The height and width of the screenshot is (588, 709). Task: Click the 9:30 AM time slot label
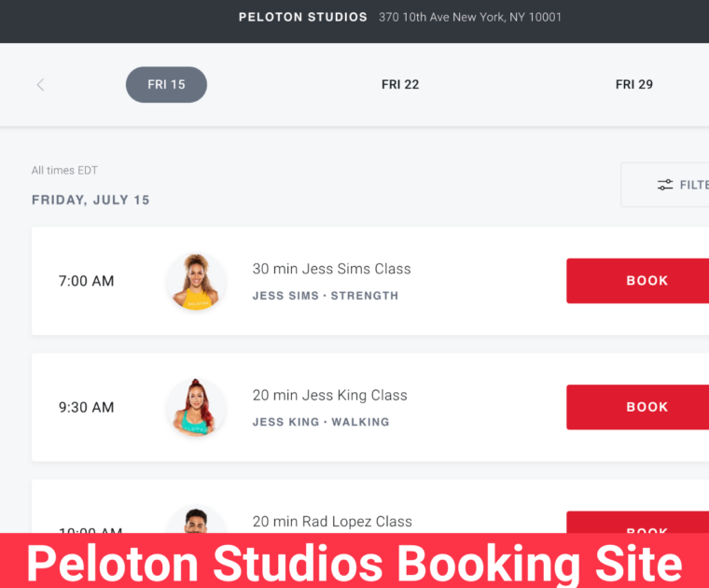[x=86, y=407]
